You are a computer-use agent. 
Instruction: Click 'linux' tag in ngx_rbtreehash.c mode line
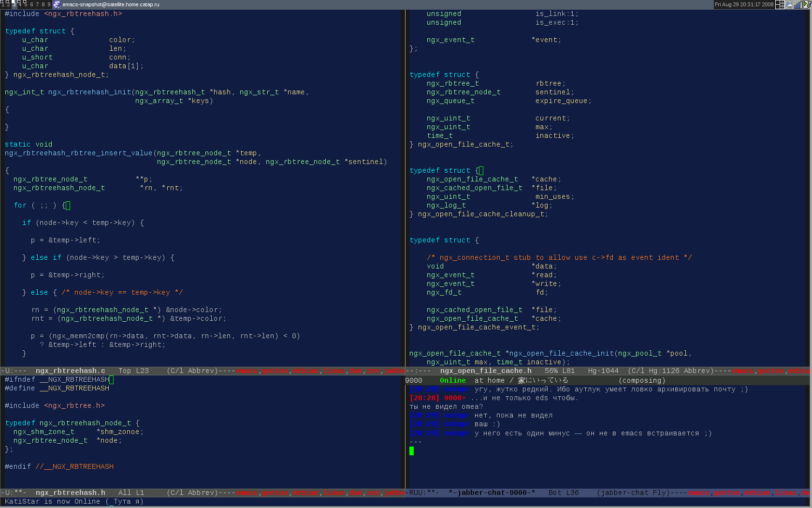pyautogui.click(x=334, y=371)
